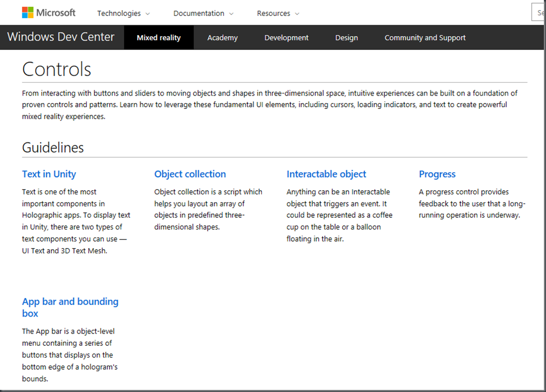Open the Object collection guideline
This screenshot has height=392, width=546.
pyautogui.click(x=190, y=174)
